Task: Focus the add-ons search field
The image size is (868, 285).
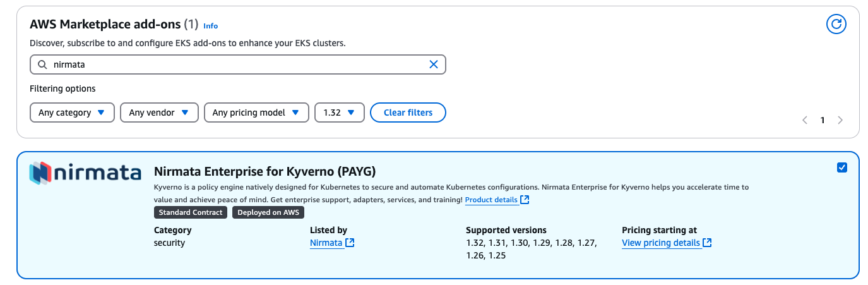Action: point(234,64)
